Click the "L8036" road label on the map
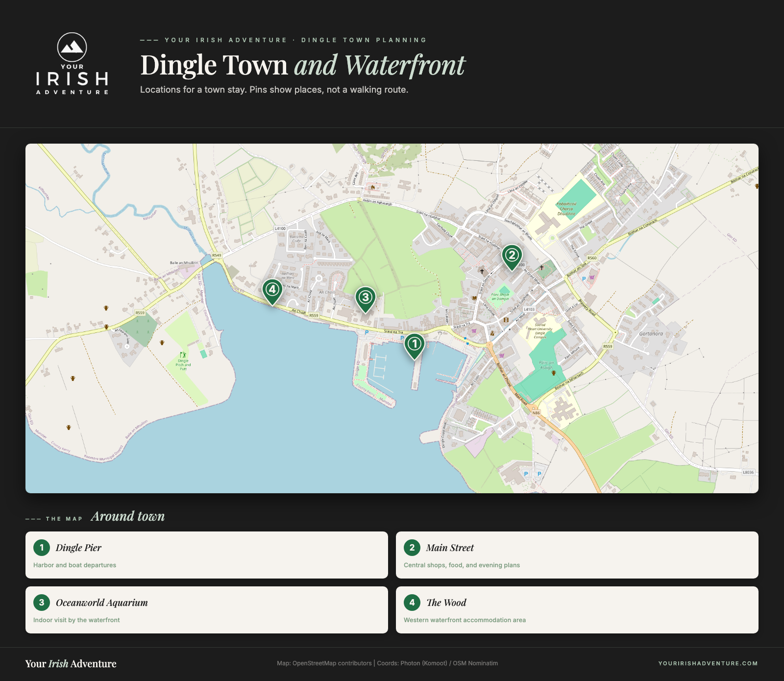Screen dimensions: 784x681 [x=748, y=472]
